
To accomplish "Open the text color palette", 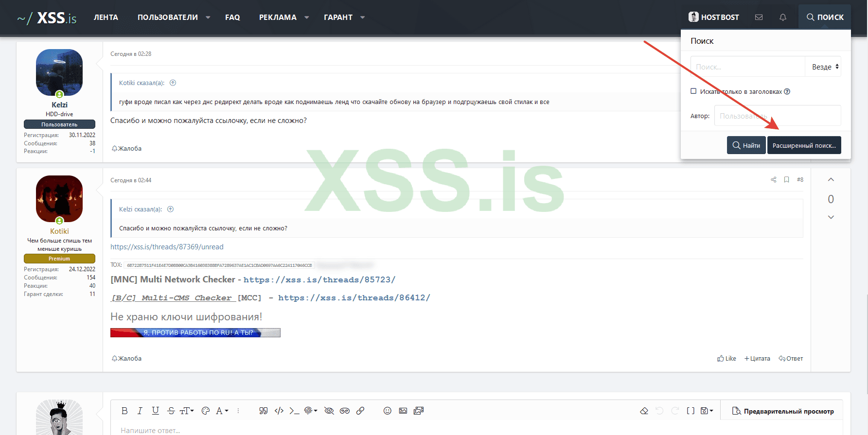I will (206, 411).
